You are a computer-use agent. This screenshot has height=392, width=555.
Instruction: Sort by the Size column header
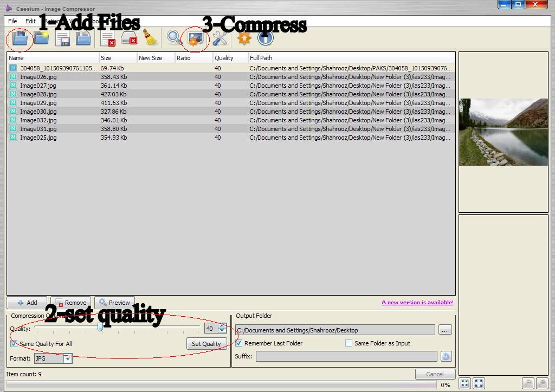(118, 58)
